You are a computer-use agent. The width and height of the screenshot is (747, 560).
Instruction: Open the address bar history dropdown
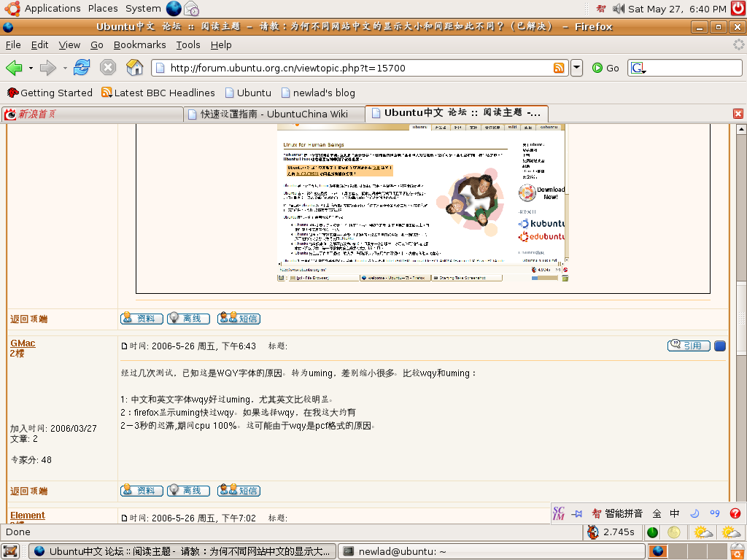(576, 68)
